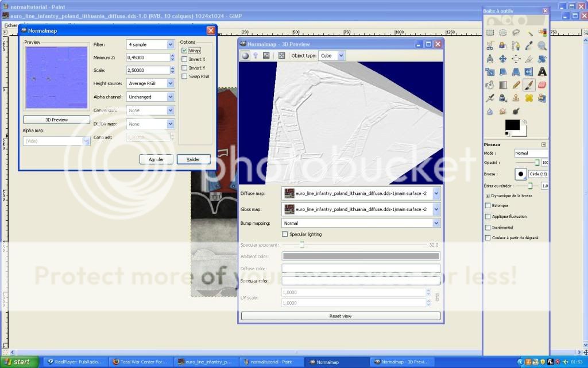The image size is (588, 368).
Task: Open the Object type Cube dropdown
Action: (x=332, y=56)
